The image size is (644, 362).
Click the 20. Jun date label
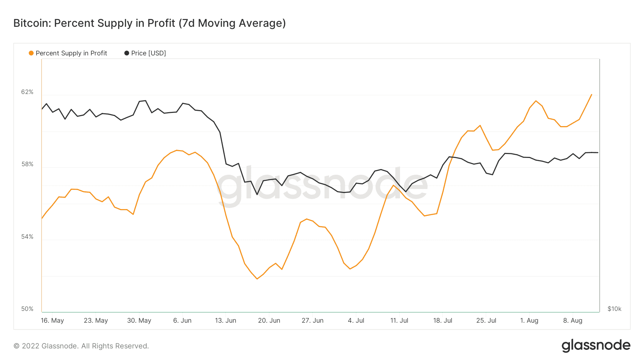[269, 321]
